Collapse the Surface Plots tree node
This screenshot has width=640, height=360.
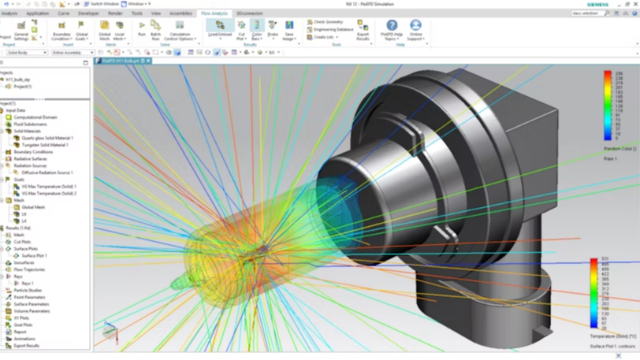coord(2,249)
